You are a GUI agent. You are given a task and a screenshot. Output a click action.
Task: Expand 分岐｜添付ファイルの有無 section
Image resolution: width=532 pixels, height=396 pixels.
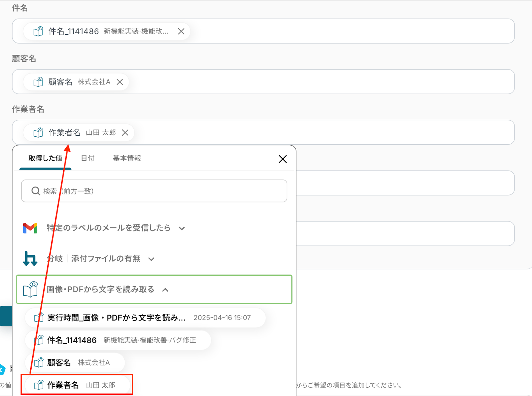(x=151, y=259)
